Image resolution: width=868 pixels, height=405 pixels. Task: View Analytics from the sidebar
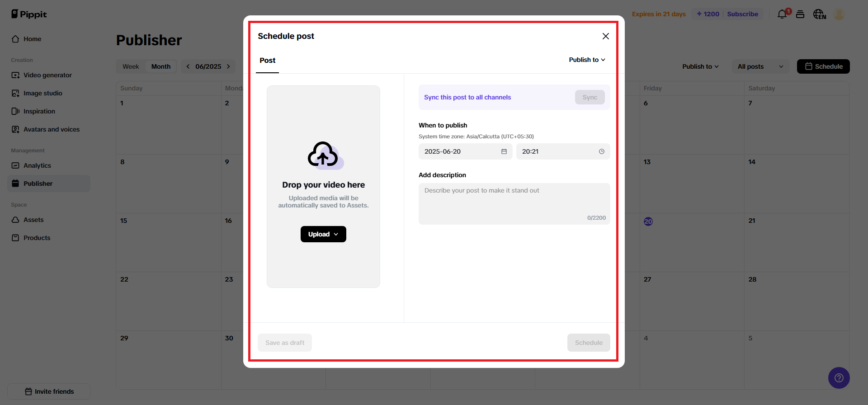37,165
